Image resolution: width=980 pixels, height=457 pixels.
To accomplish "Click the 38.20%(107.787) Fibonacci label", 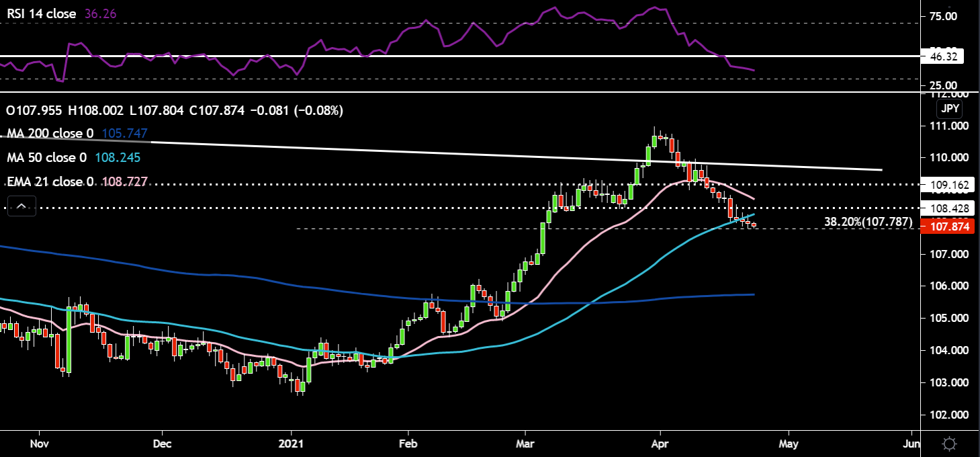I will pos(868,222).
